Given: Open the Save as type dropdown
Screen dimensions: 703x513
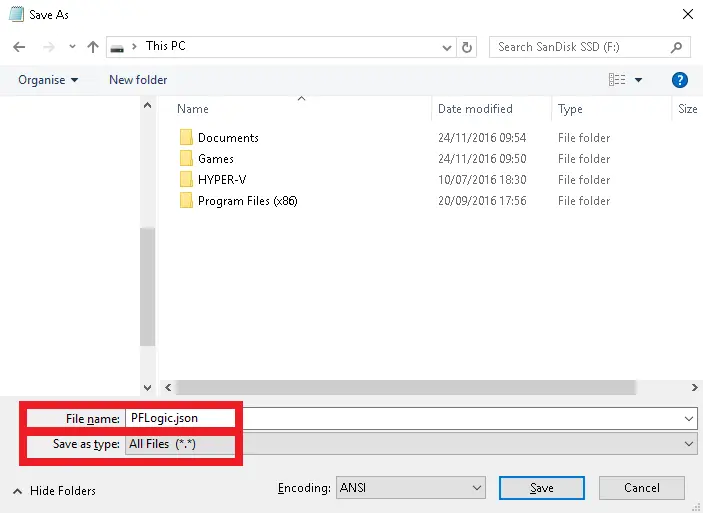Looking at the screenshot, I should (x=689, y=443).
